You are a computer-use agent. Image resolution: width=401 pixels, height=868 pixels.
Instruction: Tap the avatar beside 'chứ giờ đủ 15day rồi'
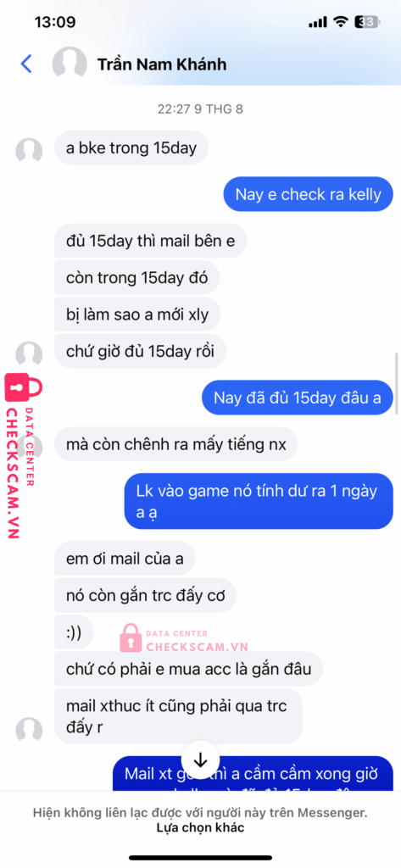coord(29,354)
